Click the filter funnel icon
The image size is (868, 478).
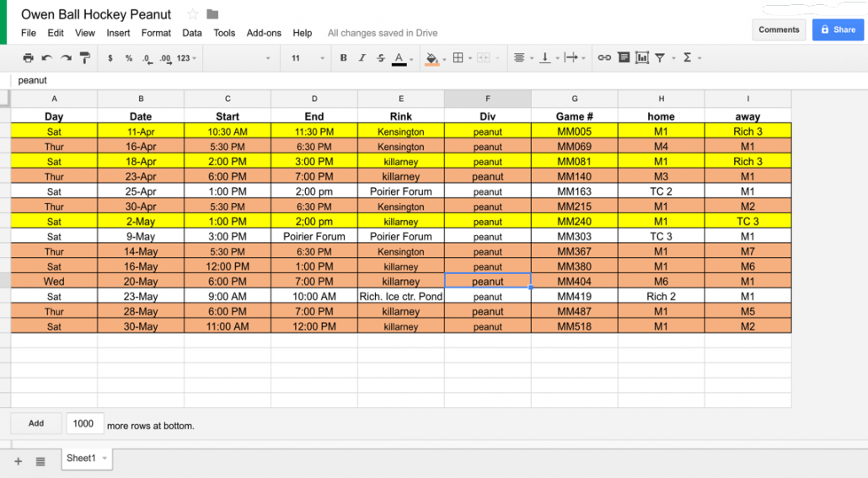pyautogui.click(x=660, y=58)
